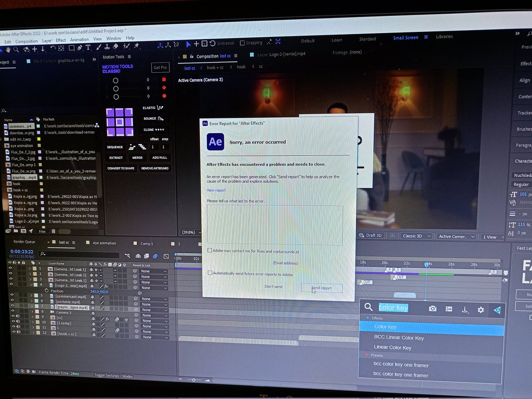Image resolution: width=532 pixels, height=399 pixels.
Task: Click the download icon in search popup
Action: pos(465,309)
